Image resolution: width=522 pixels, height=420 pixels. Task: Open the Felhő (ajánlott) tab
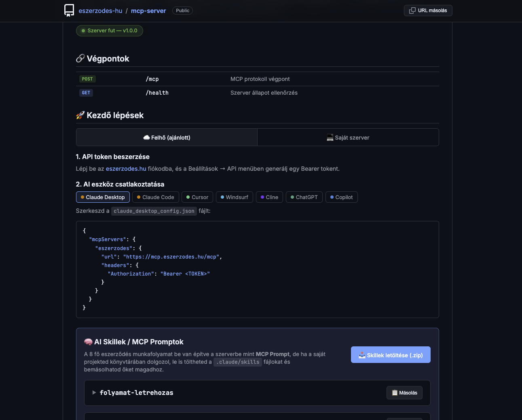click(x=166, y=137)
